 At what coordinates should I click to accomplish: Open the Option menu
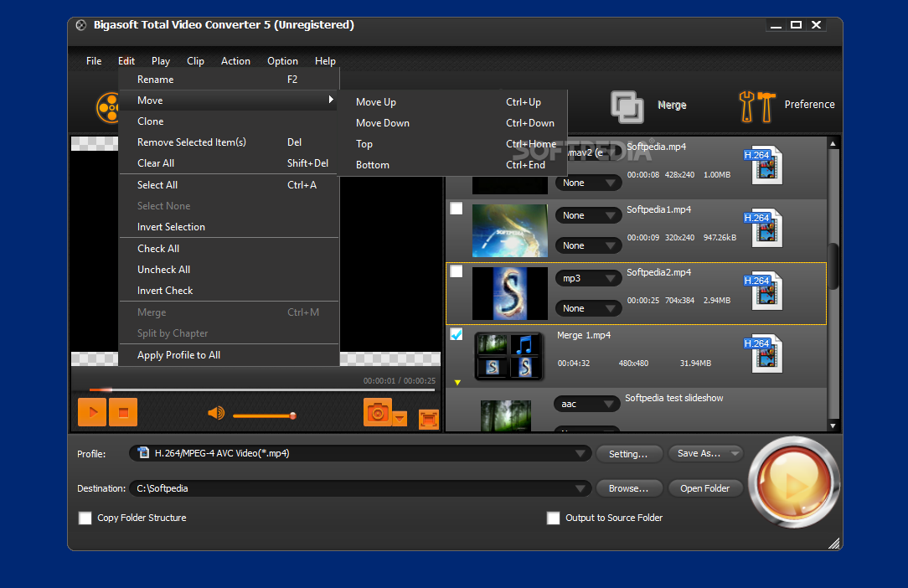(282, 61)
